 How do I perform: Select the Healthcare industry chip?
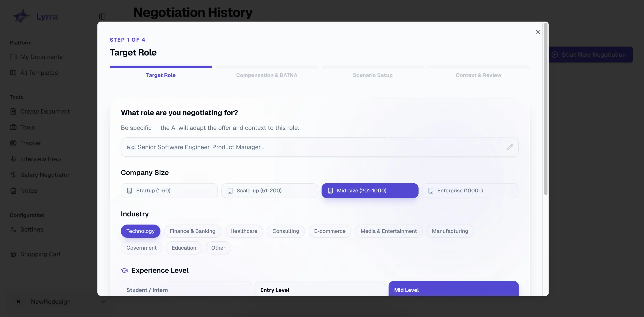coord(244,231)
